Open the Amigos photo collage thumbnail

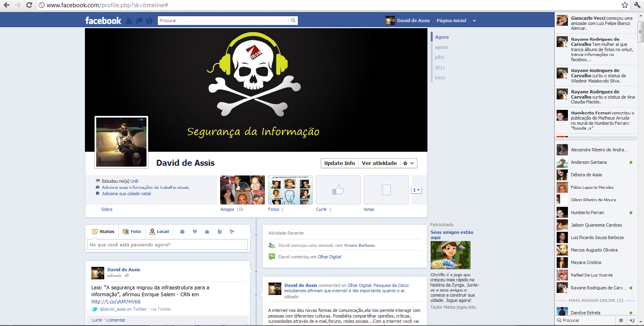point(242,190)
